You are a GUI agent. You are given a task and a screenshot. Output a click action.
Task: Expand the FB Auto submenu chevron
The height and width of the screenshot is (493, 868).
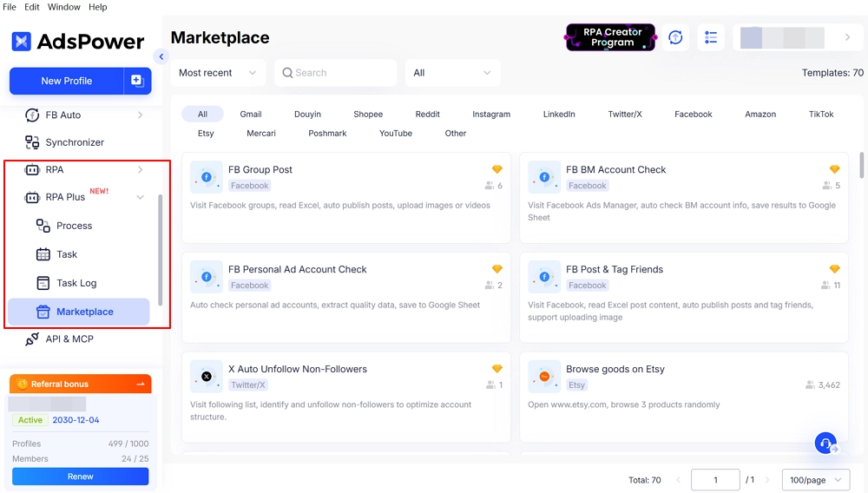point(140,115)
